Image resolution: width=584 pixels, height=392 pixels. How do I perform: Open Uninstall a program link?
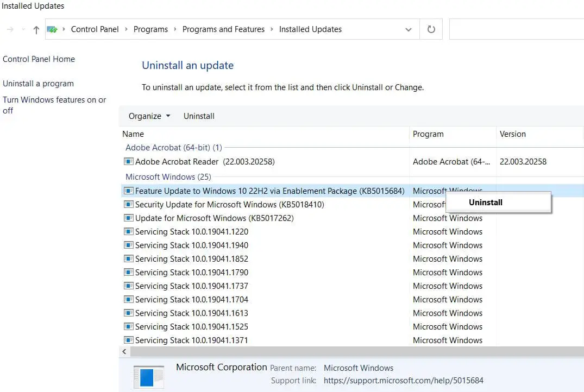coord(38,84)
